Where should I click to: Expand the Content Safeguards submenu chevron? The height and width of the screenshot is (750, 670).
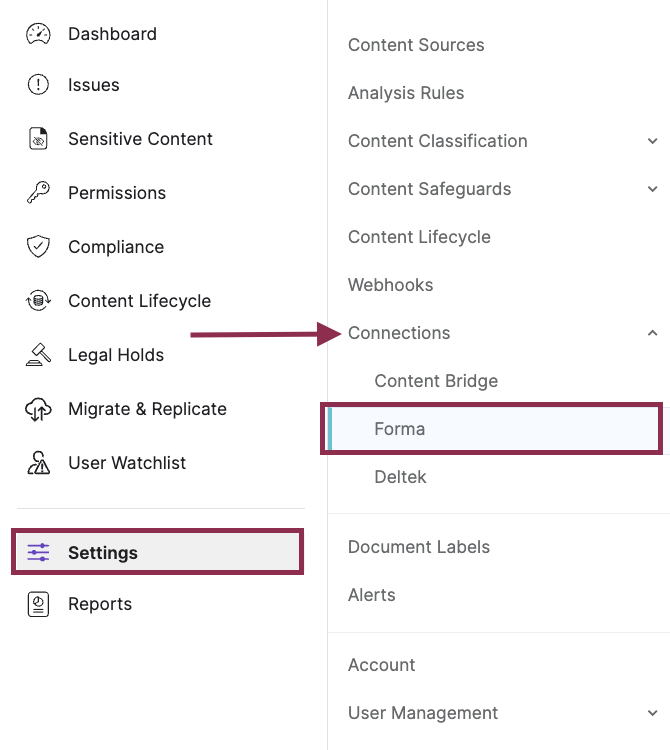(x=653, y=189)
